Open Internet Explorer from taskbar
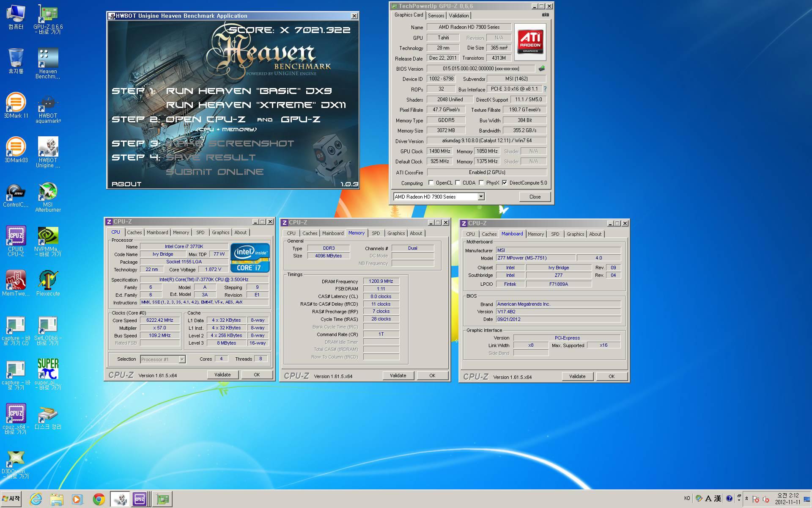Screen dimensions: 812x508 pos(36,499)
